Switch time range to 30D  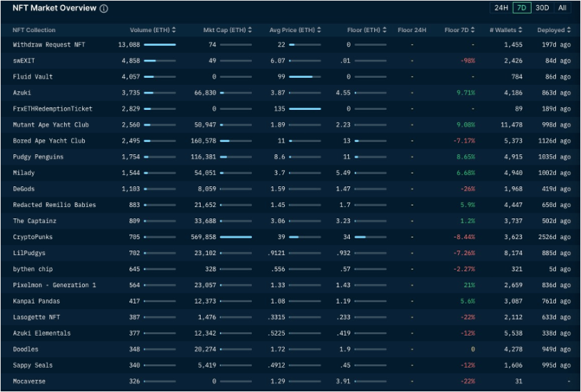point(542,8)
